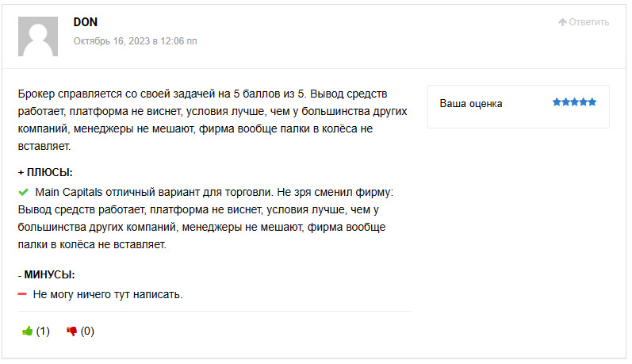Viewport: 632px width, 364px height.
Task: Click the Ответить reply link
Action: 589,22
